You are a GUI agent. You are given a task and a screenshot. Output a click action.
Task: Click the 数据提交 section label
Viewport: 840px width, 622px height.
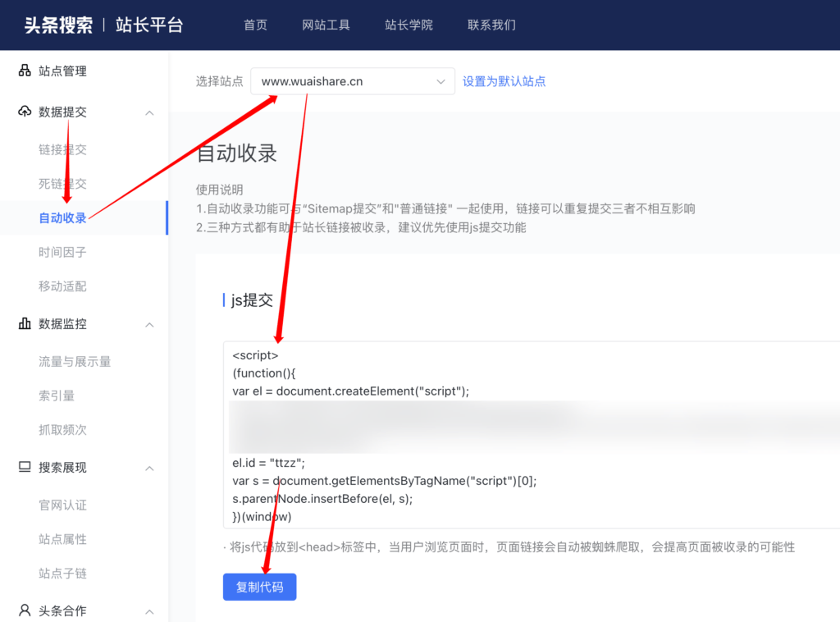pos(62,112)
